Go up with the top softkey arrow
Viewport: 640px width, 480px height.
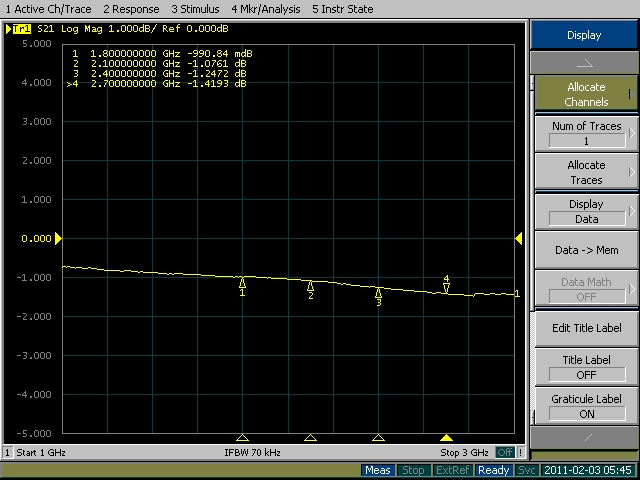[x=584, y=63]
